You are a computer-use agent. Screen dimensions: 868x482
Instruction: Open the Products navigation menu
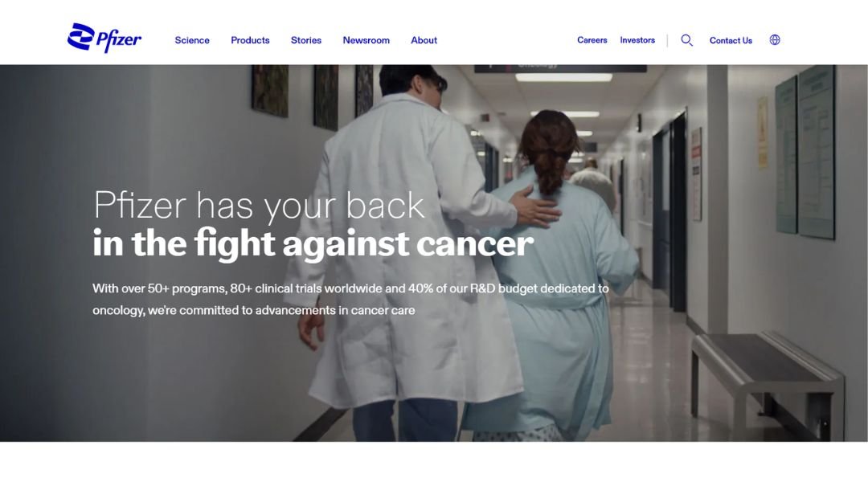[x=250, y=40]
